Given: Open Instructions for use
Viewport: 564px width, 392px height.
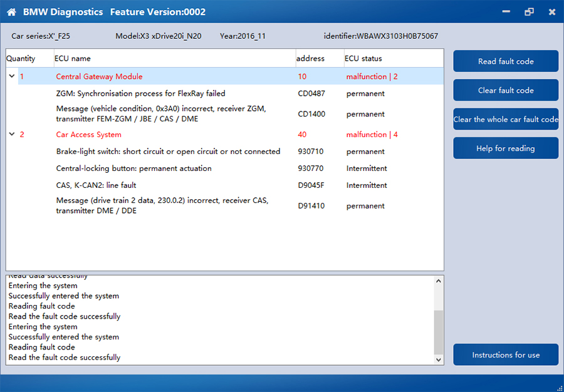Looking at the screenshot, I should point(506,355).
